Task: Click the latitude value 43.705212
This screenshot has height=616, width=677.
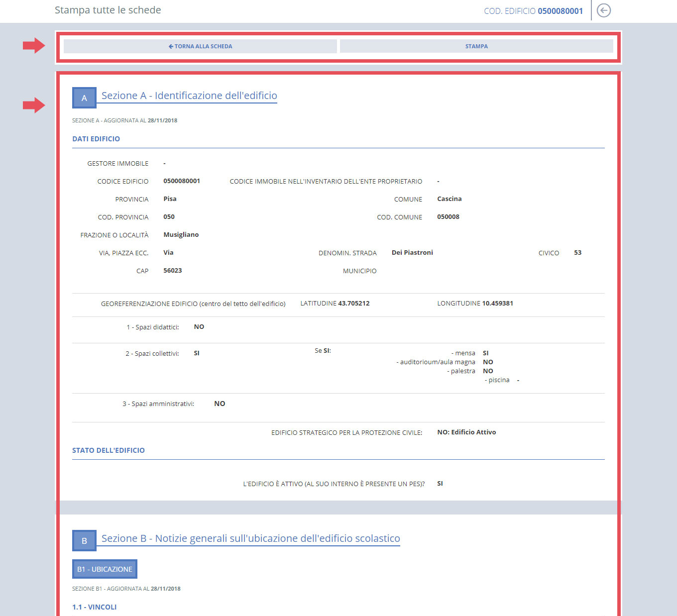Action: pyautogui.click(x=354, y=304)
